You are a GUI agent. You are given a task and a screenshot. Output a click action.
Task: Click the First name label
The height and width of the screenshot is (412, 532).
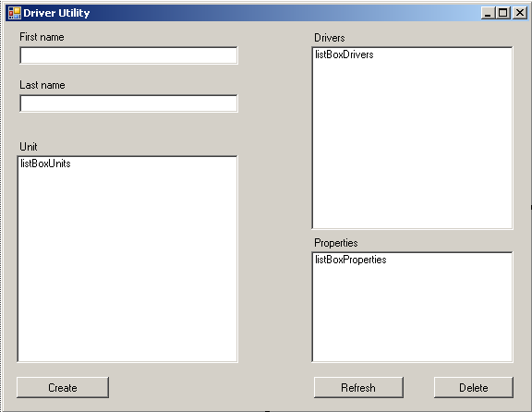point(42,37)
